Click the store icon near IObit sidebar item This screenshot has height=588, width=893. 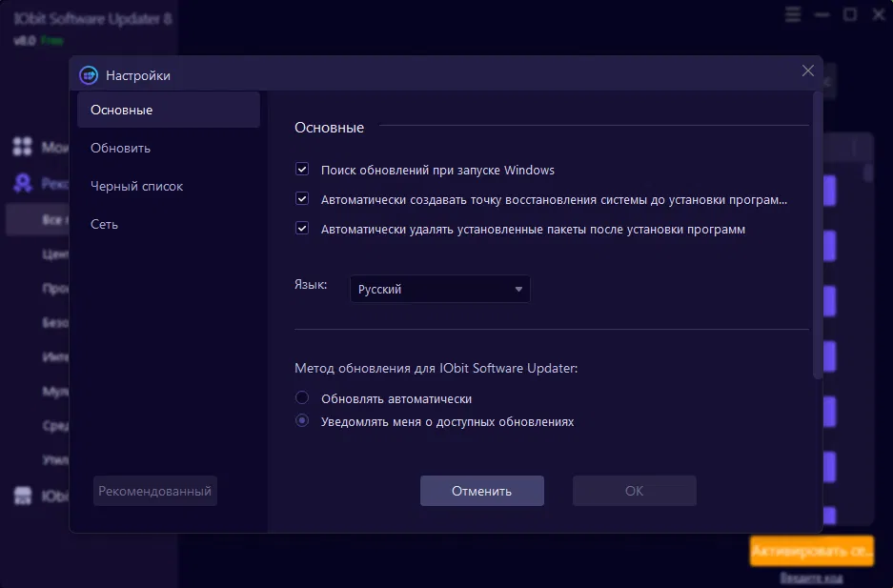point(23,496)
